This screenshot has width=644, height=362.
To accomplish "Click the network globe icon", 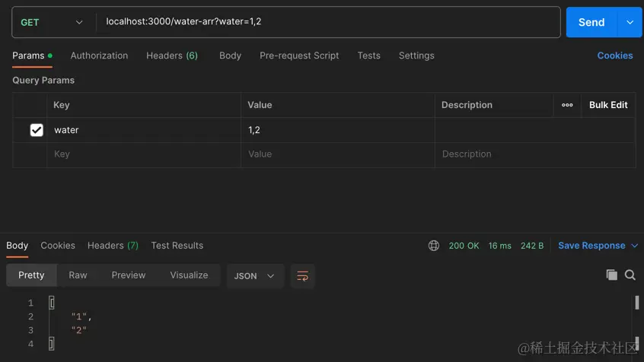I will (434, 246).
